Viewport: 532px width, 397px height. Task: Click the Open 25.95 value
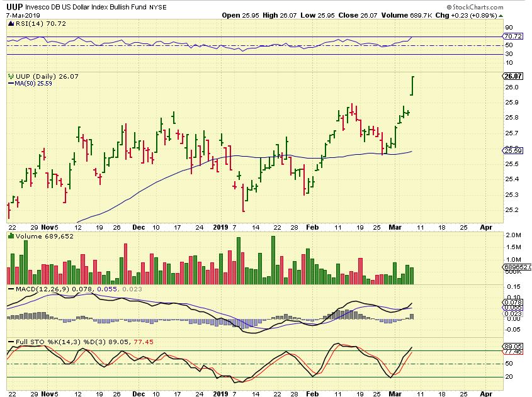(241, 16)
